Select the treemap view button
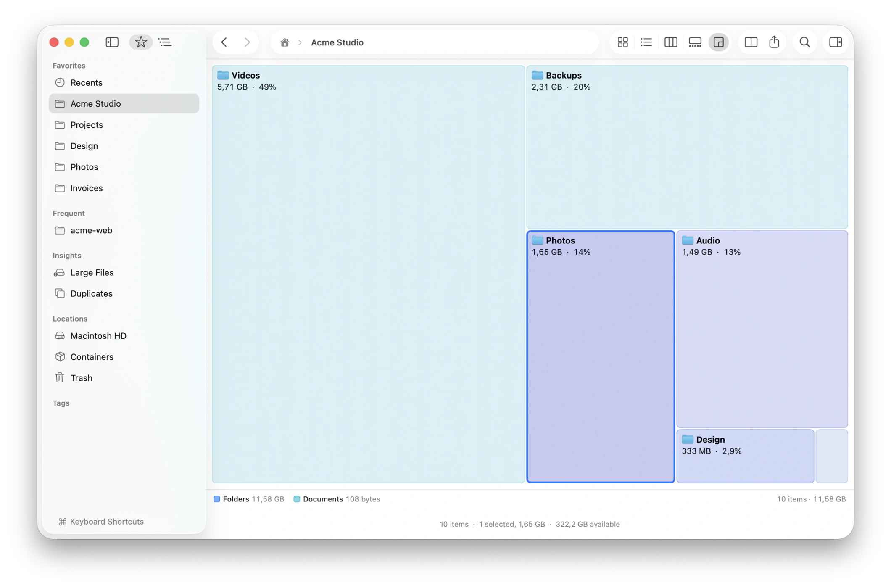The image size is (891, 588). point(719,42)
